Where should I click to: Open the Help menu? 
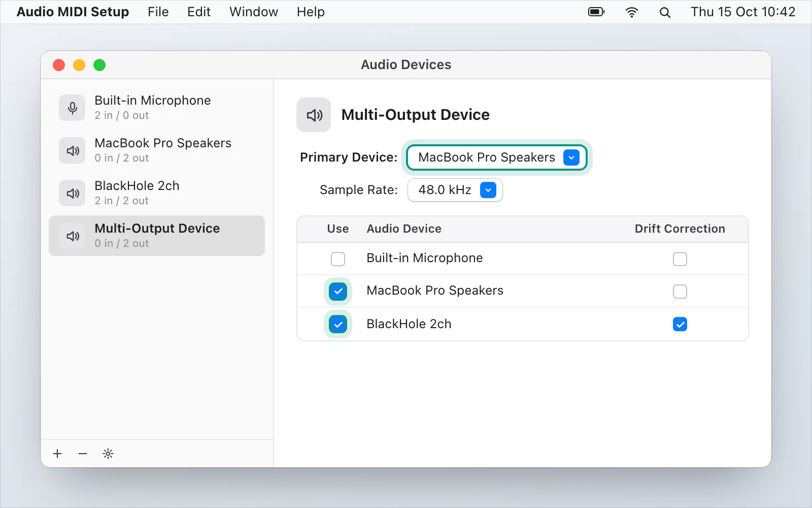(x=311, y=12)
